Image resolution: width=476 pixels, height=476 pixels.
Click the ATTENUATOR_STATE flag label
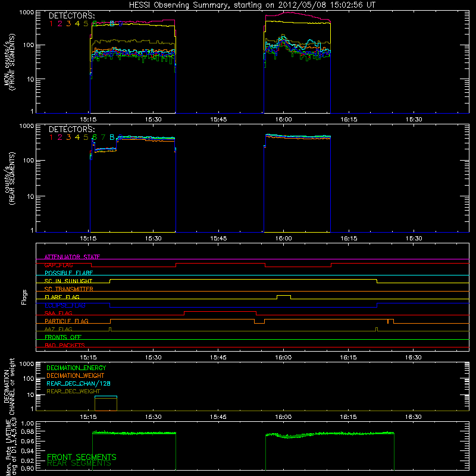pyautogui.click(x=72, y=257)
